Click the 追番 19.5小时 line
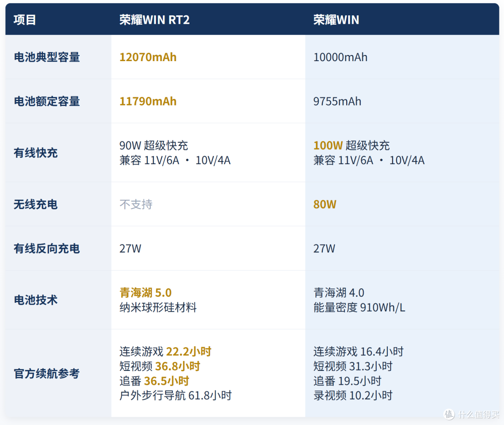 coord(348,381)
